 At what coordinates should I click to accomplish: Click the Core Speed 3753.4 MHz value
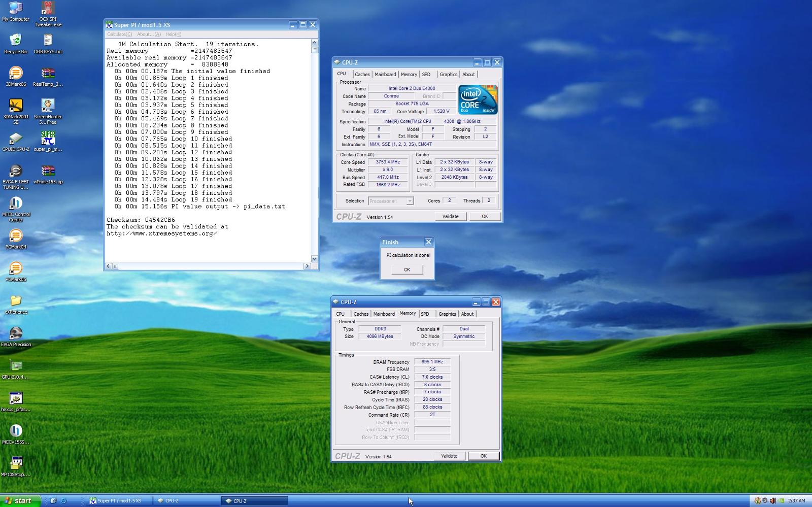tap(388, 162)
